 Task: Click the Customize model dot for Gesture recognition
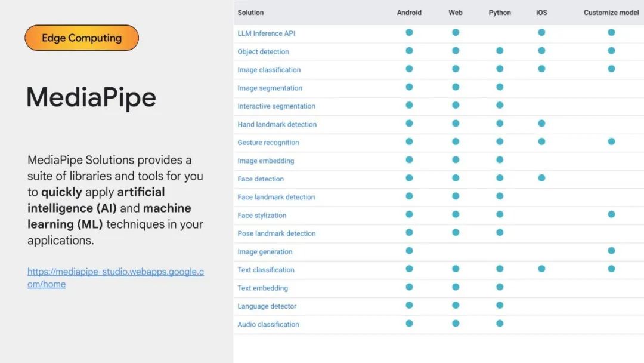[611, 141]
